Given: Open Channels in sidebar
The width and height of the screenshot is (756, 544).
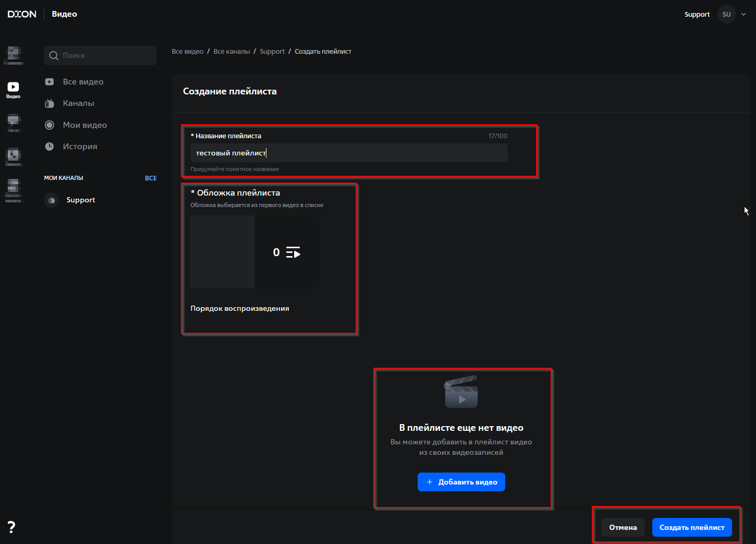Looking at the screenshot, I should (78, 103).
